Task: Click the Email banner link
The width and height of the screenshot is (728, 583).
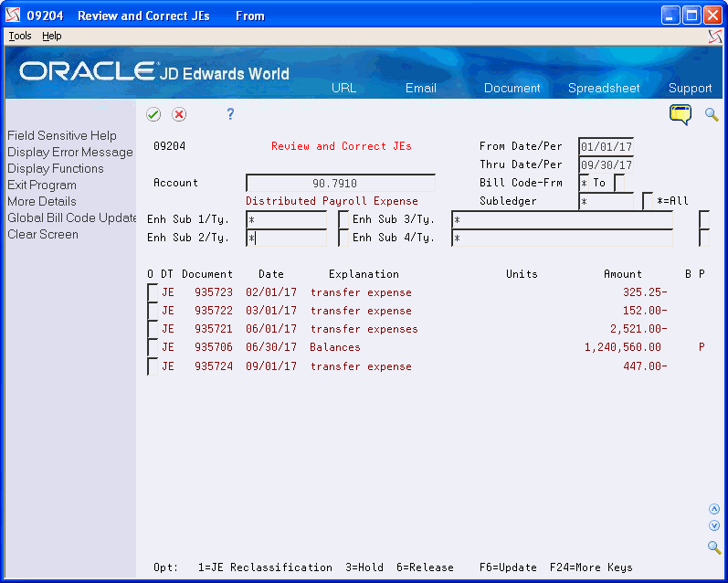Action: pos(421,88)
